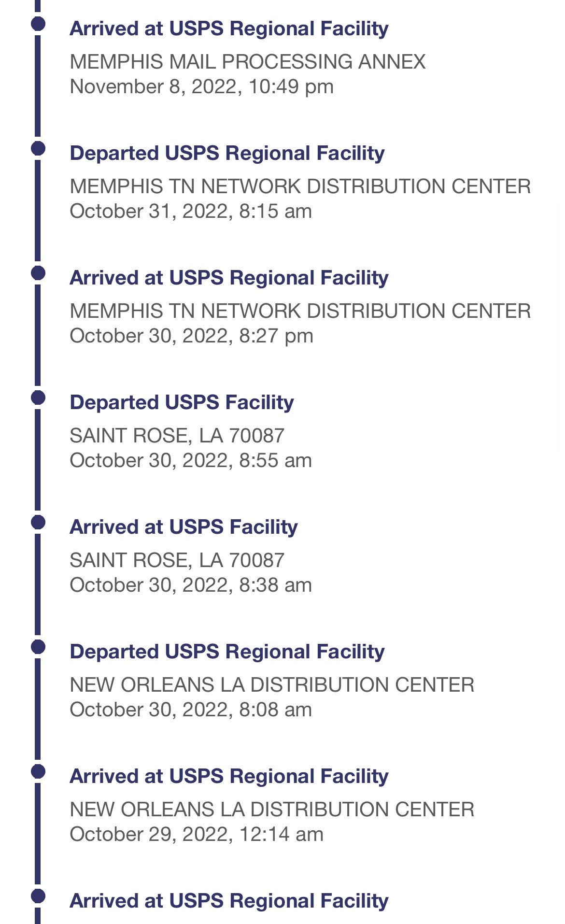The image size is (565, 924).
Task: Click the Departed heading for the October 31 Memphis event
Action: [x=227, y=153]
